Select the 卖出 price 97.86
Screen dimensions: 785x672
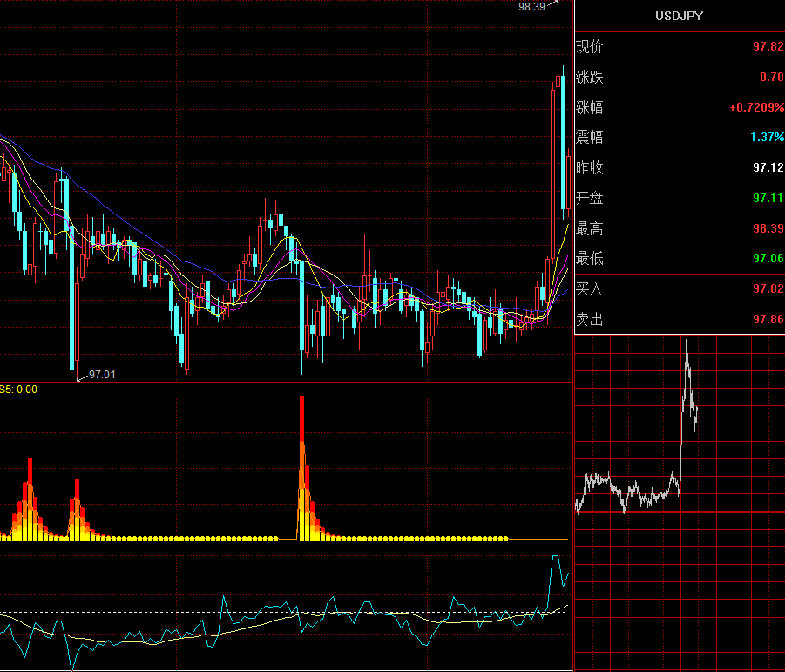(x=768, y=319)
